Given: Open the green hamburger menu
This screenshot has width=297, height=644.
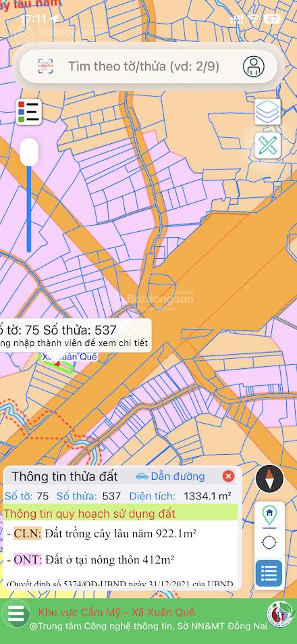Looking at the screenshot, I should (x=16, y=614).
